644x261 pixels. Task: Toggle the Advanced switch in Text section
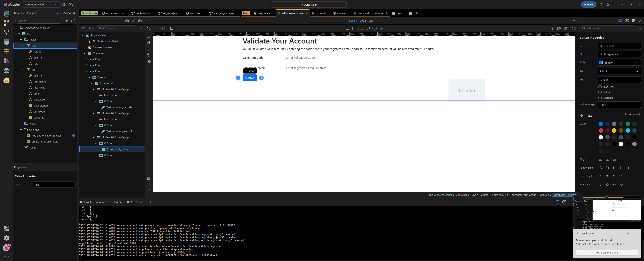tap(627, 114)
